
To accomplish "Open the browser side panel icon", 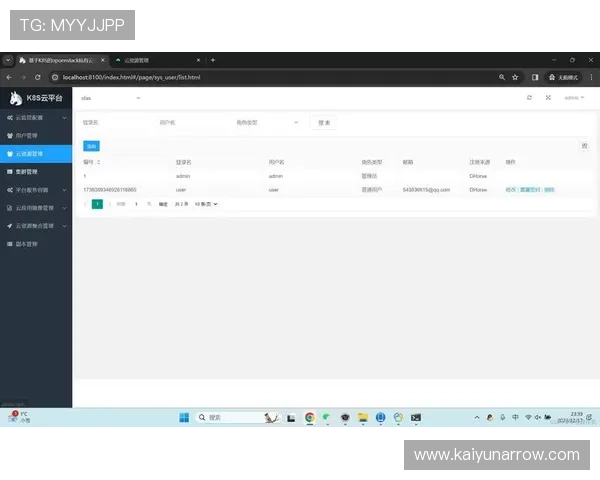I will click(x=535, y=77).
